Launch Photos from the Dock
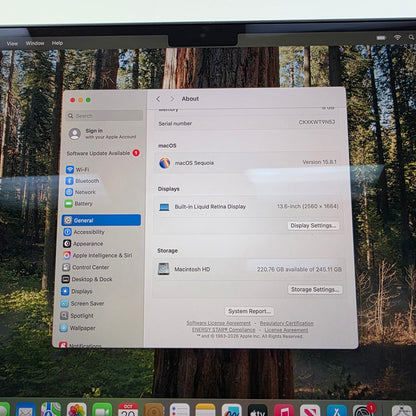The image size is (416, 416). (77, 410)
